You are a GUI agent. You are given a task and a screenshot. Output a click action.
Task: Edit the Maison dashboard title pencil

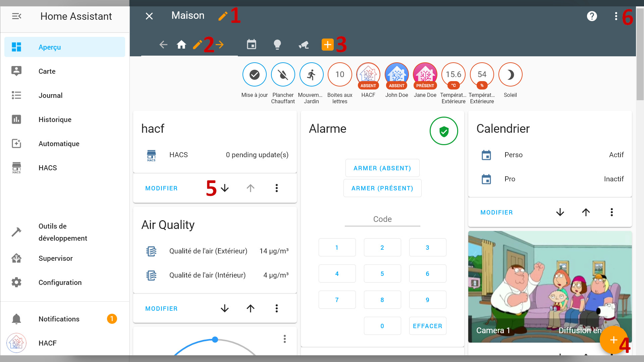pos(223,16)
